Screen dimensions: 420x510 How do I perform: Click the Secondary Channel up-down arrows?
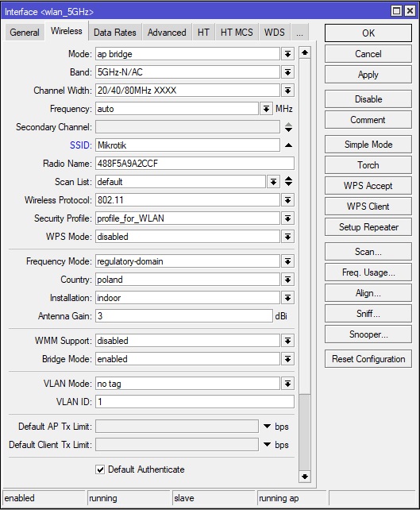[x=288, y=127]
